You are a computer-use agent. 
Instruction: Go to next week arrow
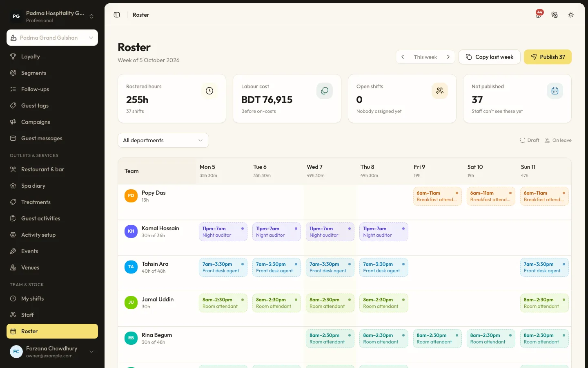pos(448,57)
